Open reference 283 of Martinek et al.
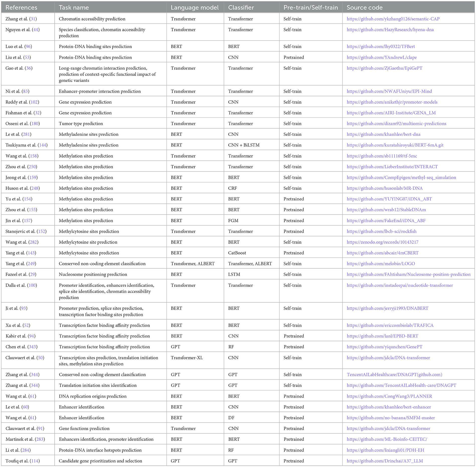This screenshot has width=476, height=467. coord(40,439)
